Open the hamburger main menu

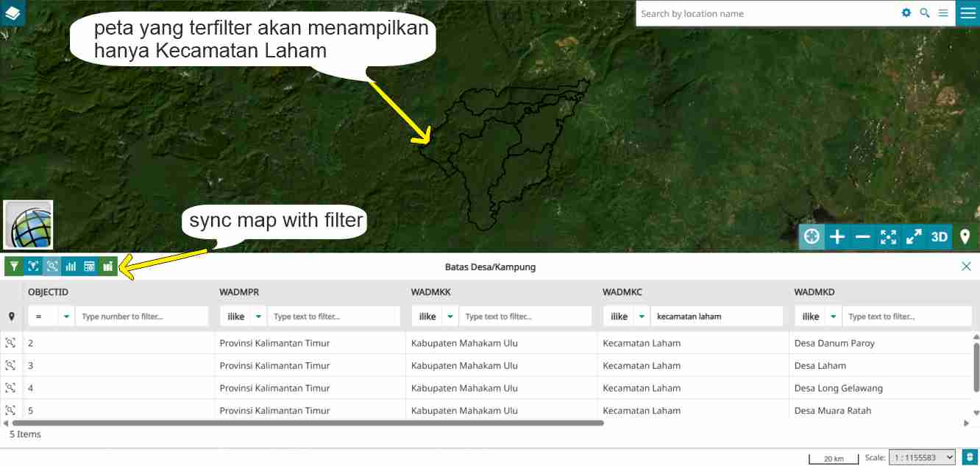pos(967,13)
